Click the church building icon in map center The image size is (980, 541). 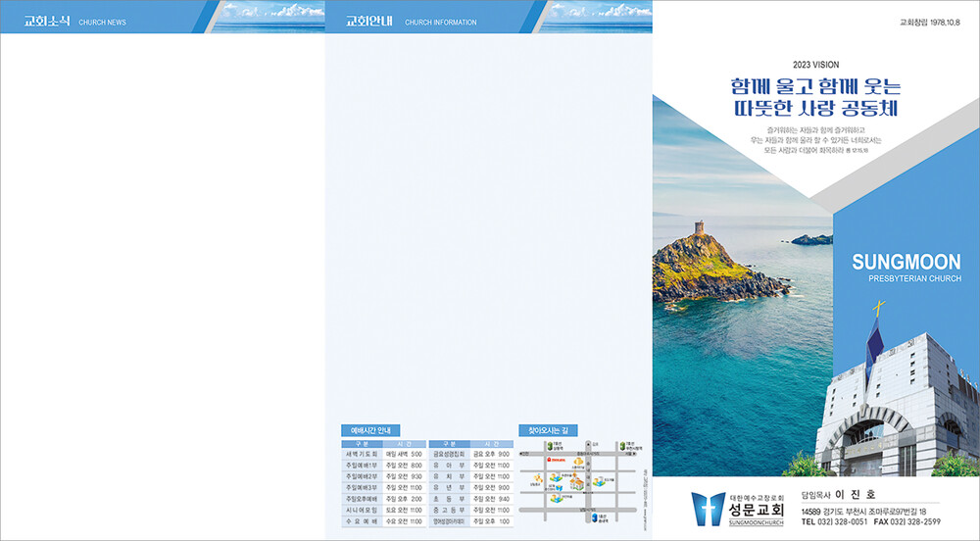[x=576, y=483]
